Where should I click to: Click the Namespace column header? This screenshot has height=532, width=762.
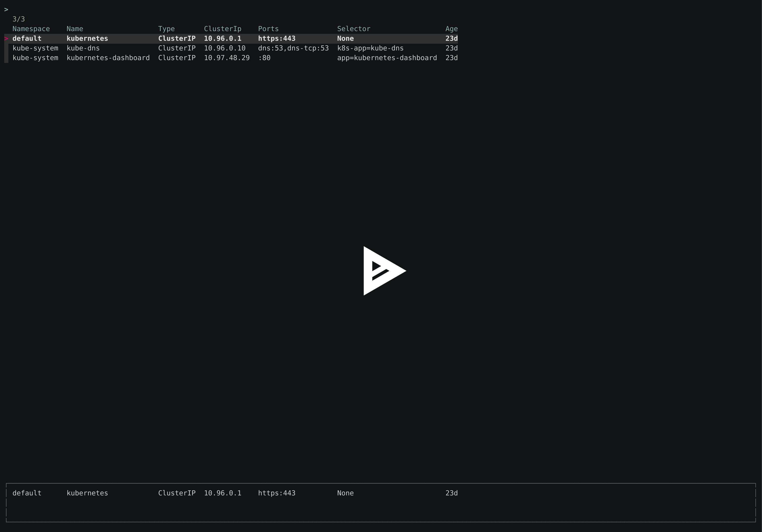coord(31,29)
